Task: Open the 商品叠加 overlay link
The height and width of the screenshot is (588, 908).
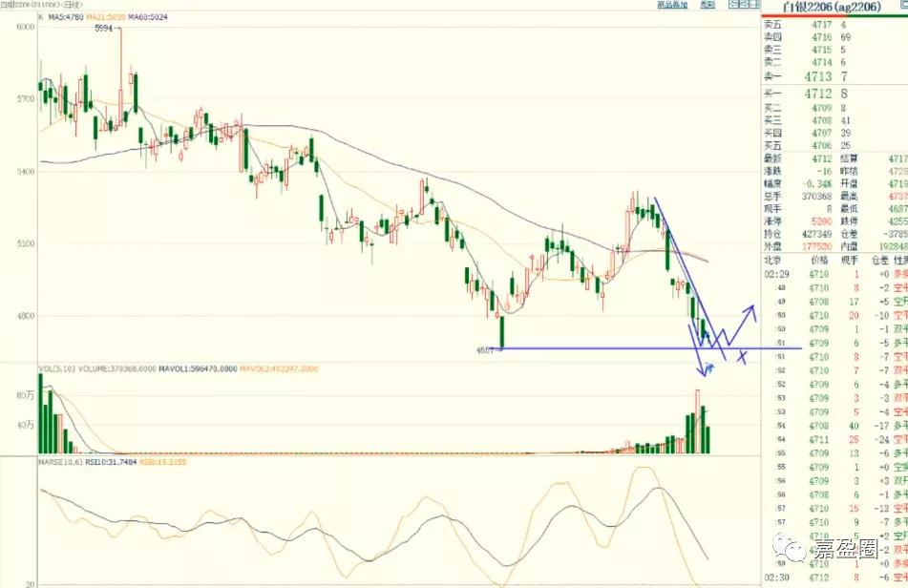Action: (x=672, y=5)
